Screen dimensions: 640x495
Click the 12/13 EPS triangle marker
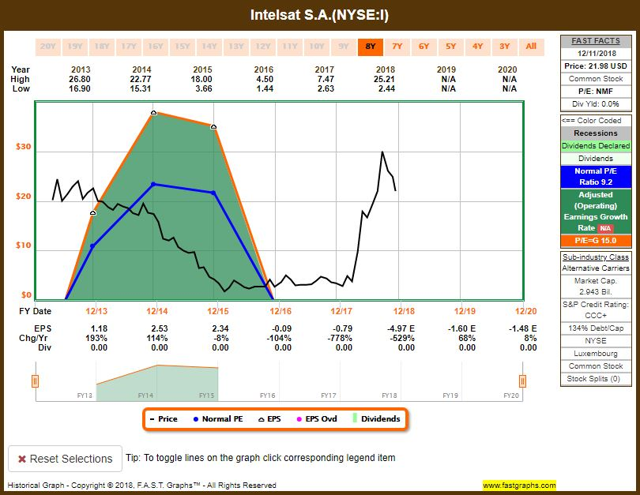93,213
